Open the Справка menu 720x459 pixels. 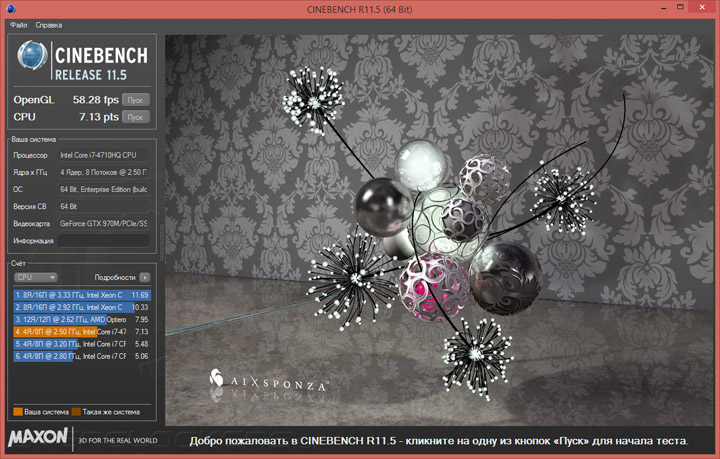(49, 25)
